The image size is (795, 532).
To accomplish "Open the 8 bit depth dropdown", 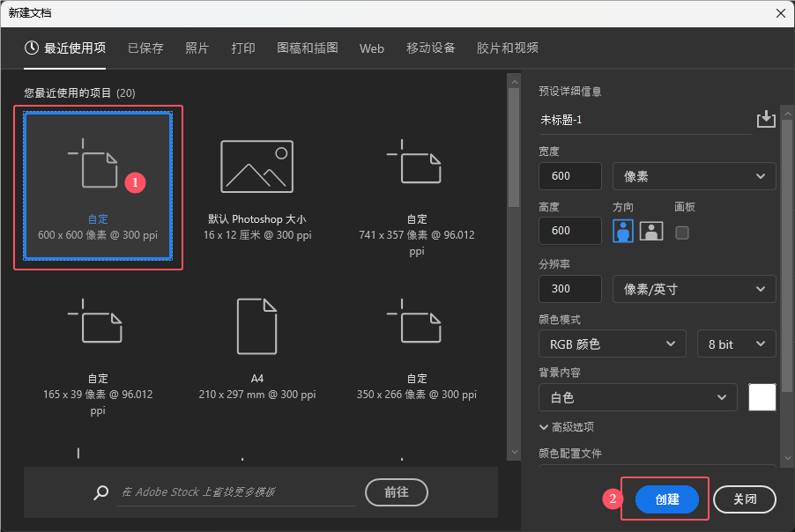I will [736, 344].
